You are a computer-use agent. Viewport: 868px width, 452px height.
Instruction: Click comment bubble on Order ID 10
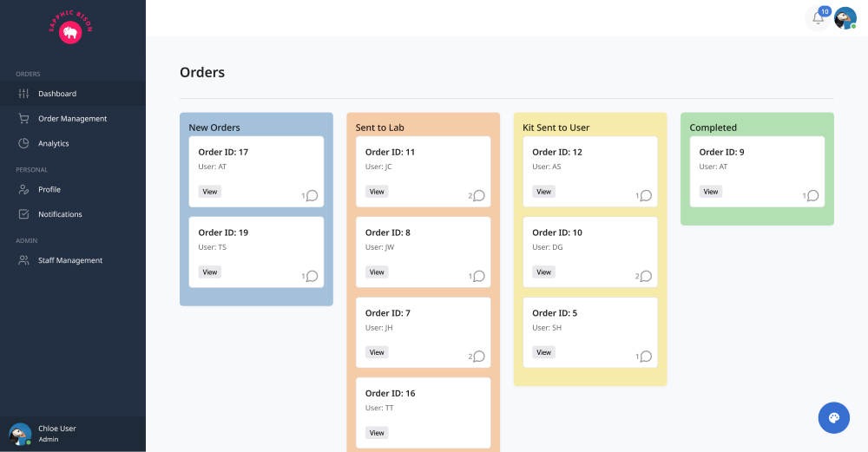point(645,277)
